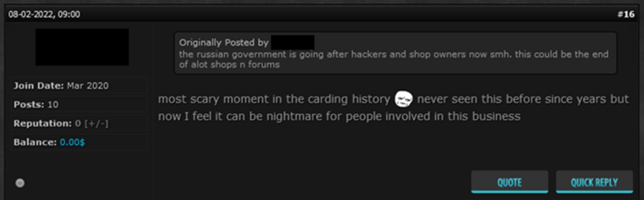Click the Balance label
This screenshot has height=200, width=644.
[x=35, y=142]
